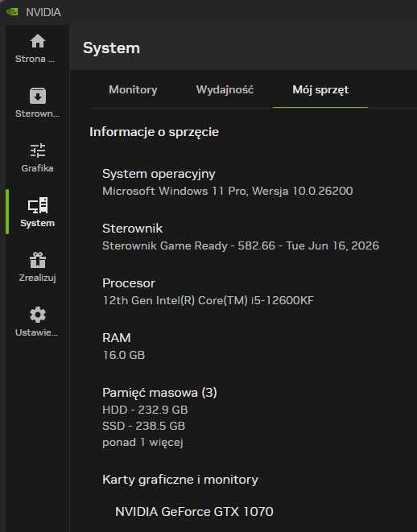Click the 'Sterownik' label
417x532 pixels.
[x=132, y=229]
